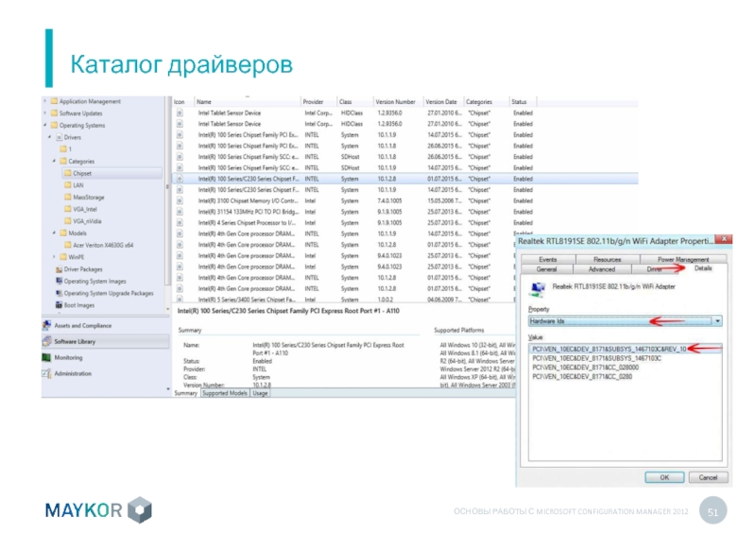Image resolution: width=756 pixels, height=534 pixels.
Task: Expand the Software Updates tree node
Action: coord(44,113)
